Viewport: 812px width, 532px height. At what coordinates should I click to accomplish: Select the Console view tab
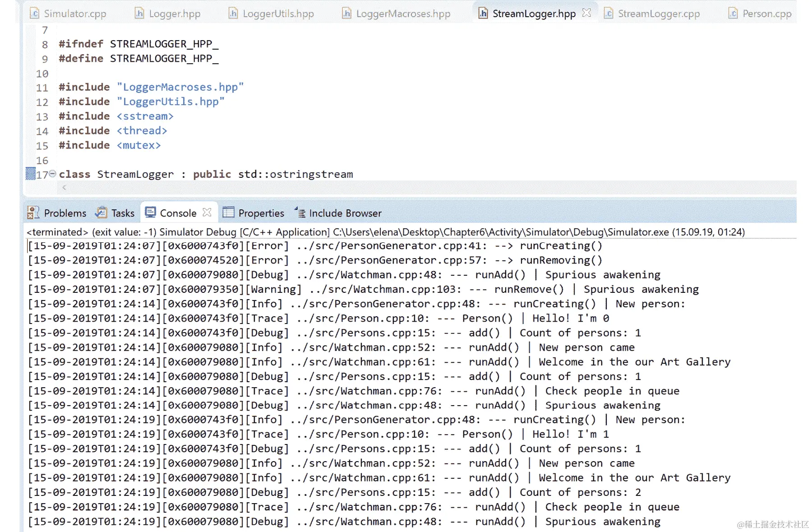pos(178,213)
